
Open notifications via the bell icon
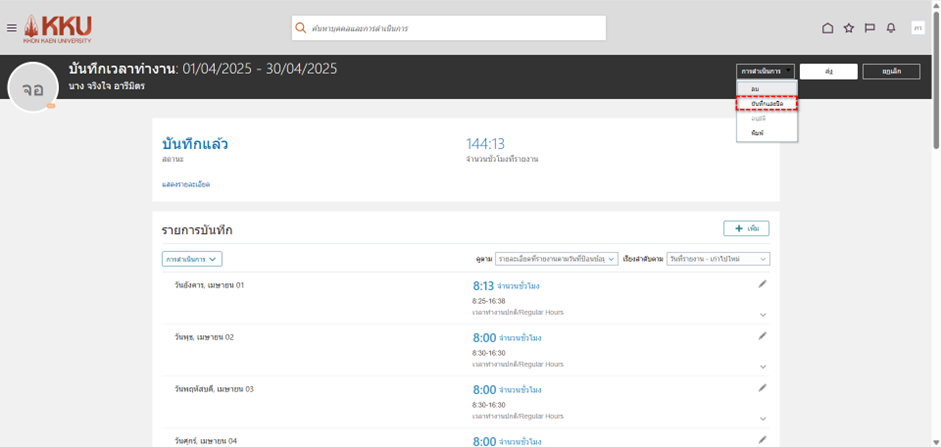891,28
